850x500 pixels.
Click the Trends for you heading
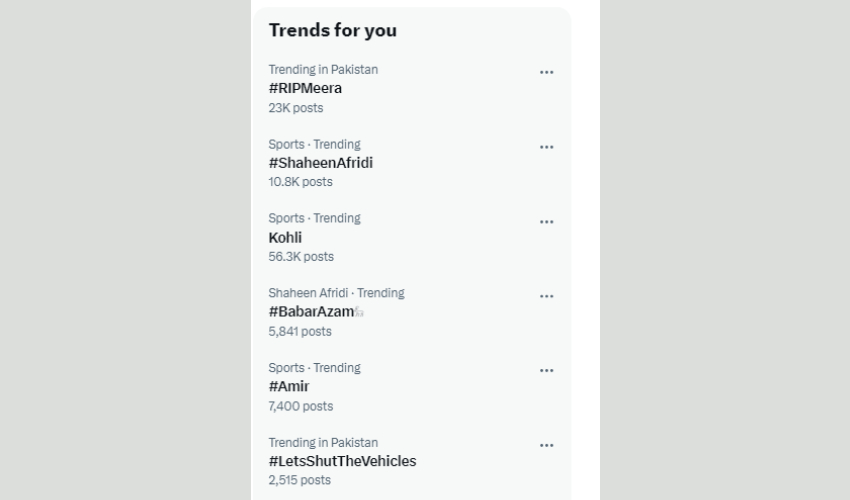tap(332, 30)
